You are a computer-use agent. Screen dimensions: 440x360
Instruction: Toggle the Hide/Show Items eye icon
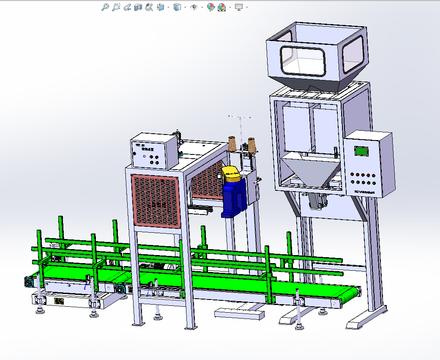194,7
